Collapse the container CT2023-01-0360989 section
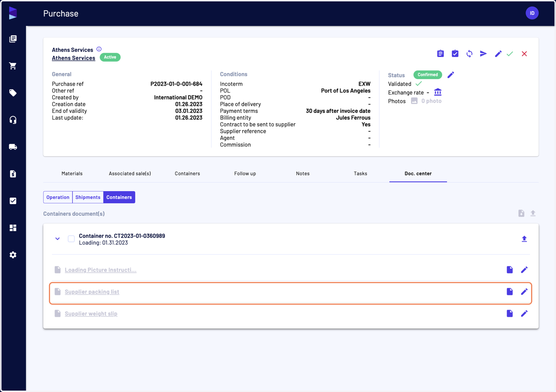 [x=57, y=239]
